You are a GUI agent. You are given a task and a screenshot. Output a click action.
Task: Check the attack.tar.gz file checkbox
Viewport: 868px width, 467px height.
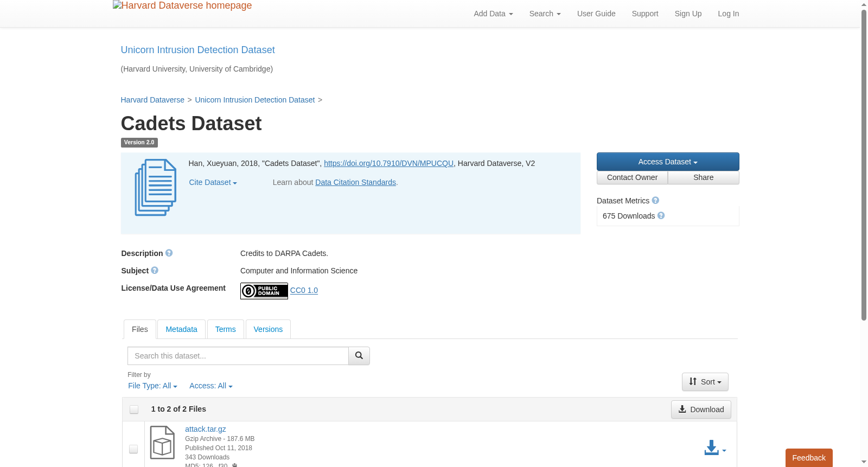click(133, 449)
